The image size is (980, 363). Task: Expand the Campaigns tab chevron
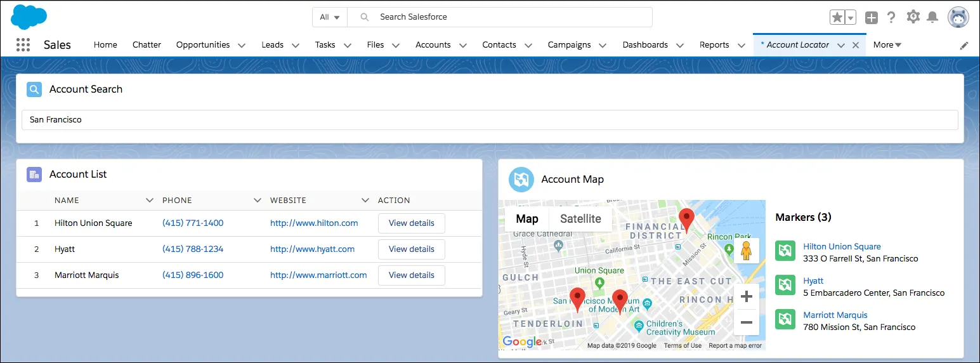(x=603, y=45)
